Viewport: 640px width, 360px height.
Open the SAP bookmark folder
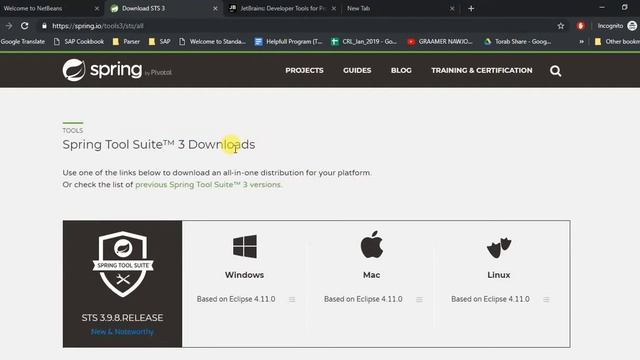(160, 41)
